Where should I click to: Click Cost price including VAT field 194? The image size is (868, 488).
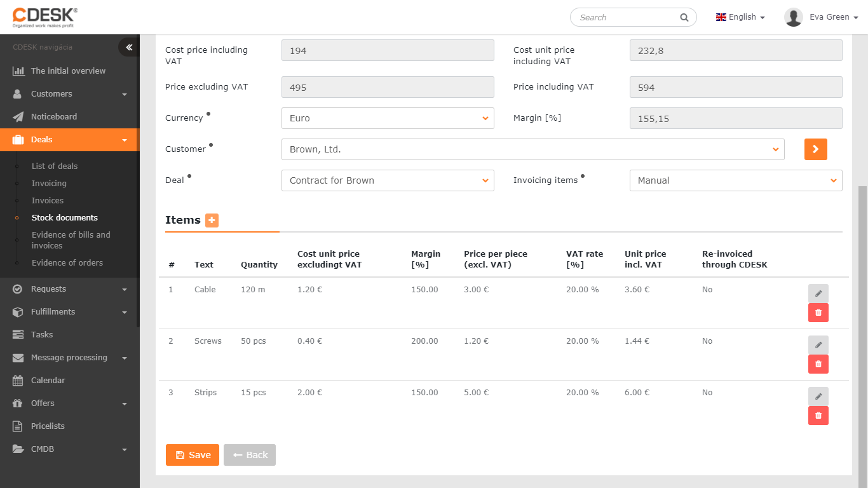pos(388,51)
